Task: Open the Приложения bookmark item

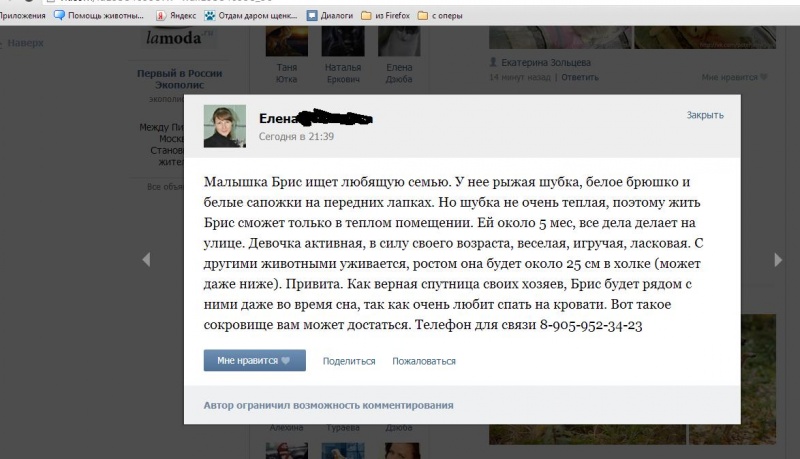Action: tap(22, 16)
